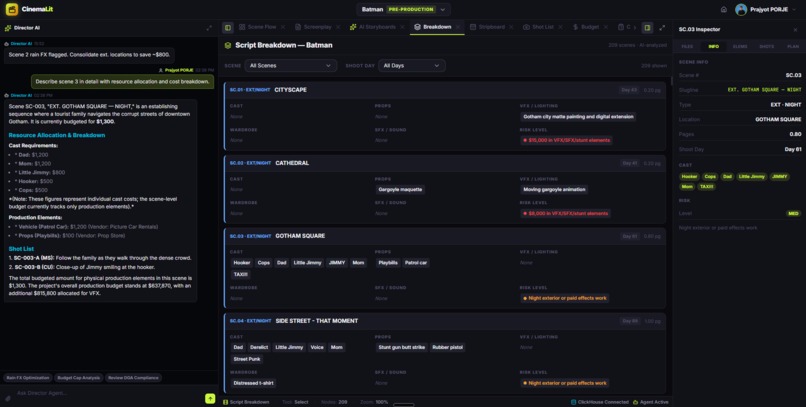Click the Shot List camera icon
The height and width of the screenshot is (407, 806).
pyautogui.click(x=526, y=27)
